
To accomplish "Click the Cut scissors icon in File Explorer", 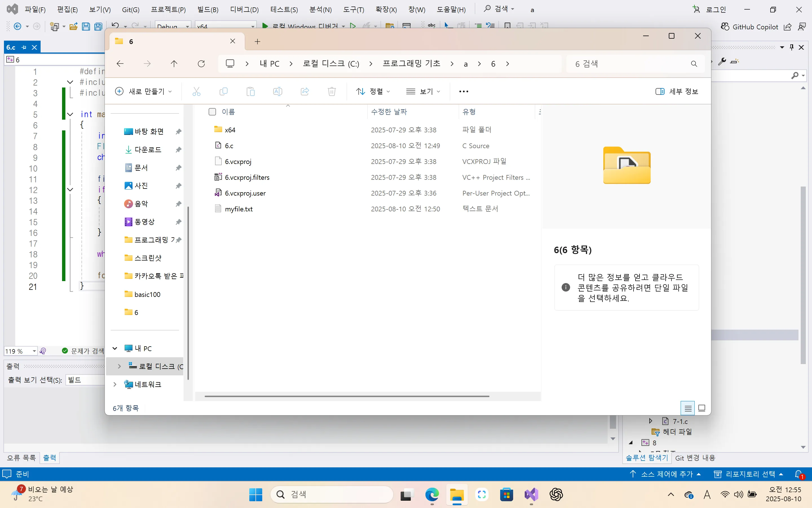I will coord(196,91).
